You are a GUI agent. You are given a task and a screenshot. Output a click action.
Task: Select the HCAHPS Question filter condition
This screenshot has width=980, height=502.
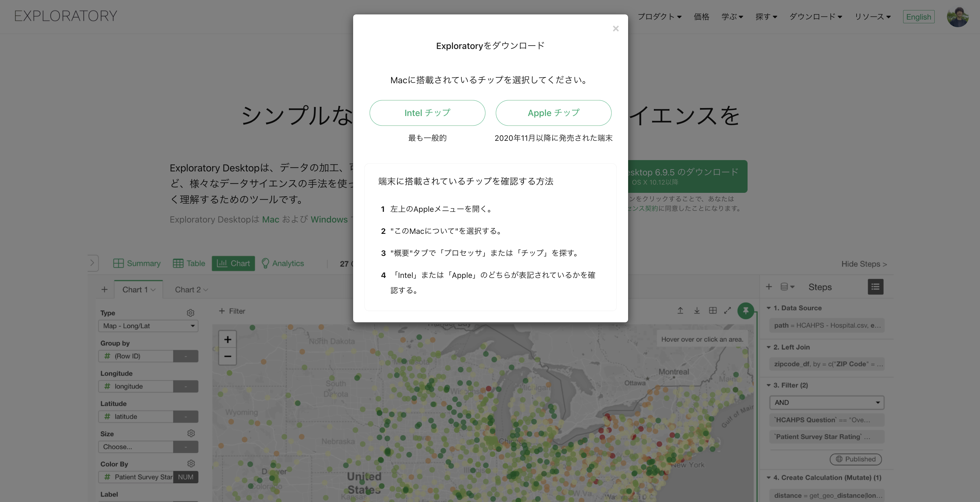pos(827,420)
